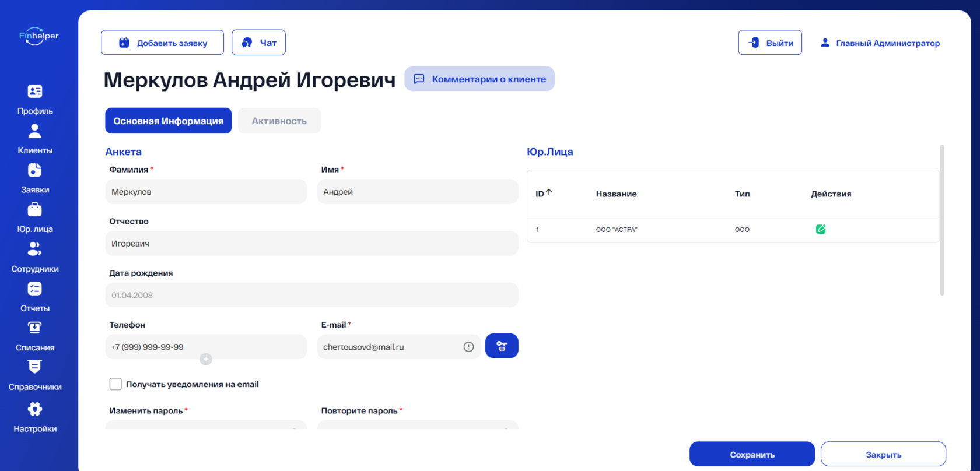Click the Имя field with Андрей

(418, 192)
